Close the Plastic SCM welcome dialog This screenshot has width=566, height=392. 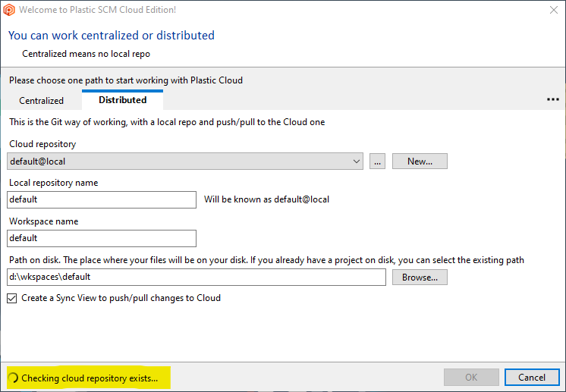coord(552,11)
